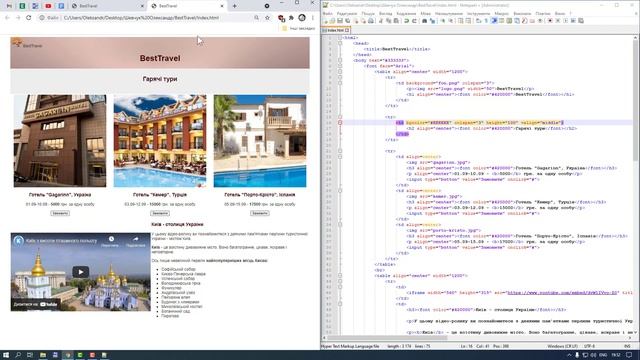This screenshot has height=360, width=640.
Task: Order the Porto-Kristo hotel with Замовити
Action: (260, 213)
